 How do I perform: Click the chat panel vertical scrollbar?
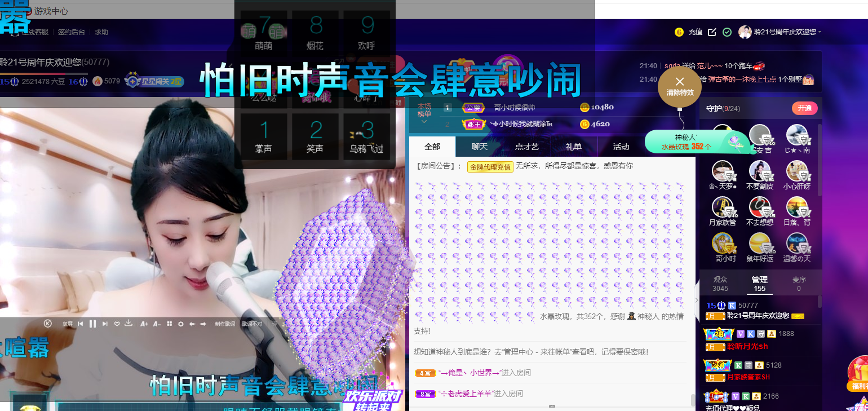pos(693,400)
